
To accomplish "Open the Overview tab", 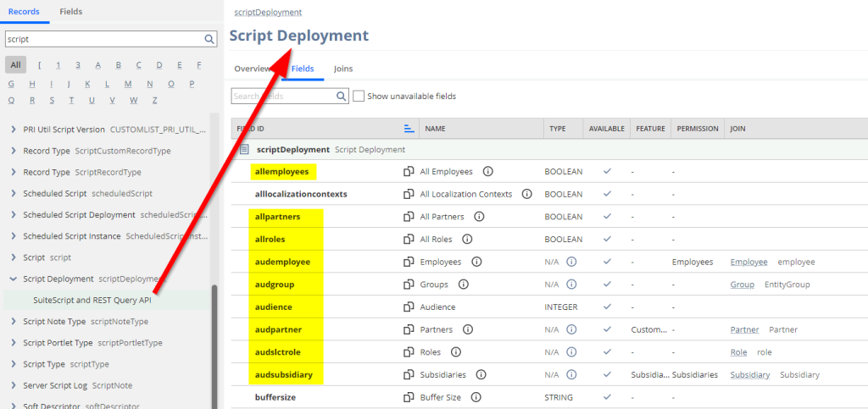I will 253,69.
